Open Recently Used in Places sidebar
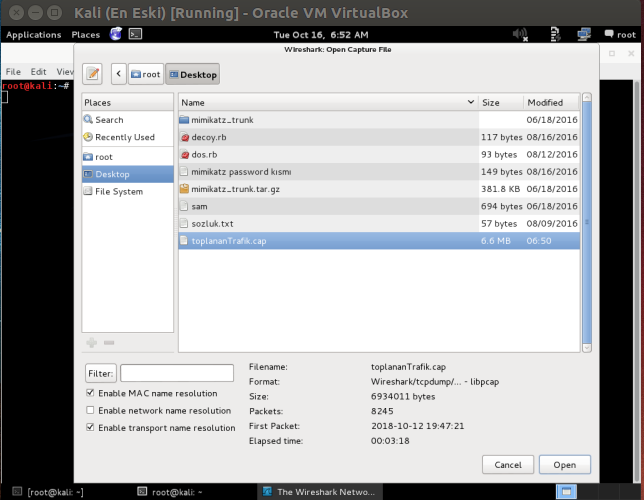Image resolution: width=644 pixels, height=500 pixels. click(x=127, y=137)
